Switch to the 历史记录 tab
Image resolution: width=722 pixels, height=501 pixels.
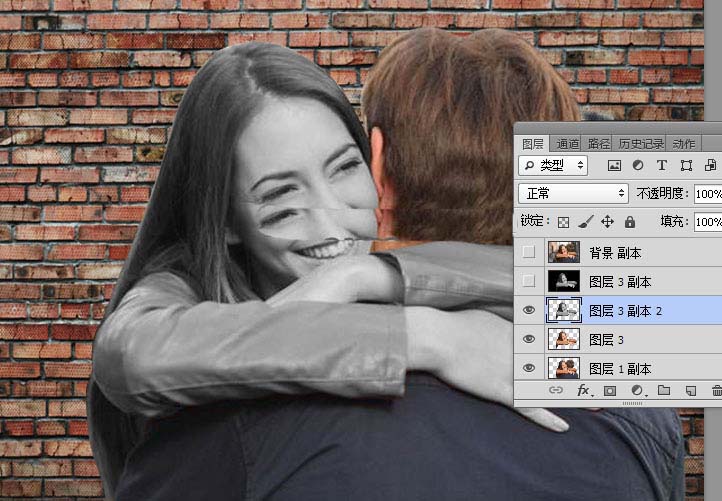[x=640, y=144]
